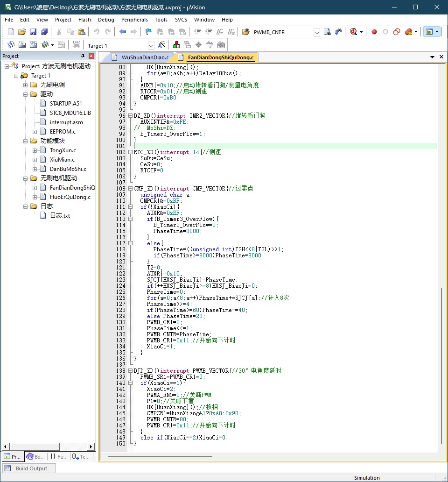Viewport: 448px width, 482px height.
Task: Expand the 无刷电调 folder in project tree
Action: tap(26, 85)
